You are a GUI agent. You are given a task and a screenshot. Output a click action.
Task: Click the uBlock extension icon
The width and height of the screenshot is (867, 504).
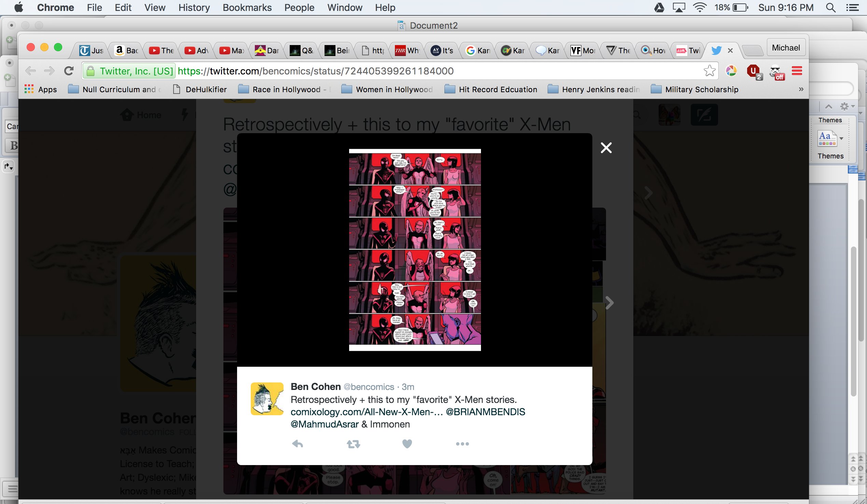point(754,71)
